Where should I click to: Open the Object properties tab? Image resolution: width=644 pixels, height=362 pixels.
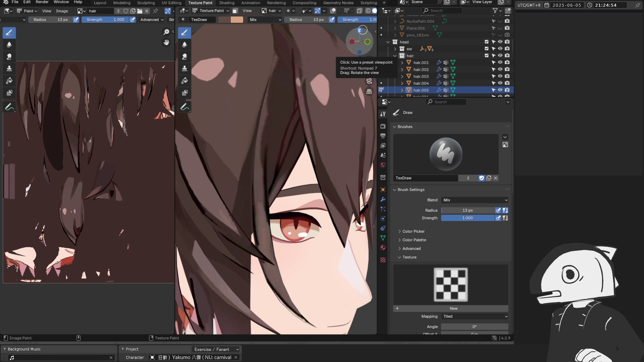pos(383,190)
